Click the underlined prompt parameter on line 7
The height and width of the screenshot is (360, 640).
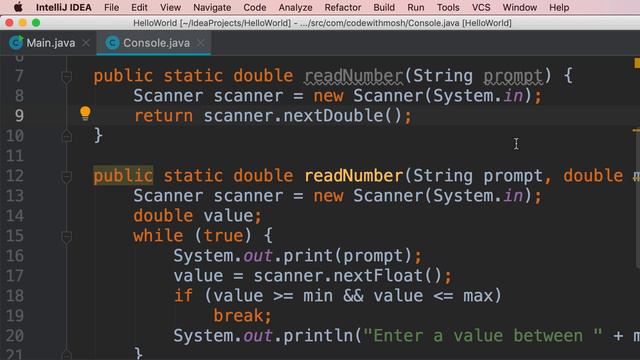click(513, 76)
